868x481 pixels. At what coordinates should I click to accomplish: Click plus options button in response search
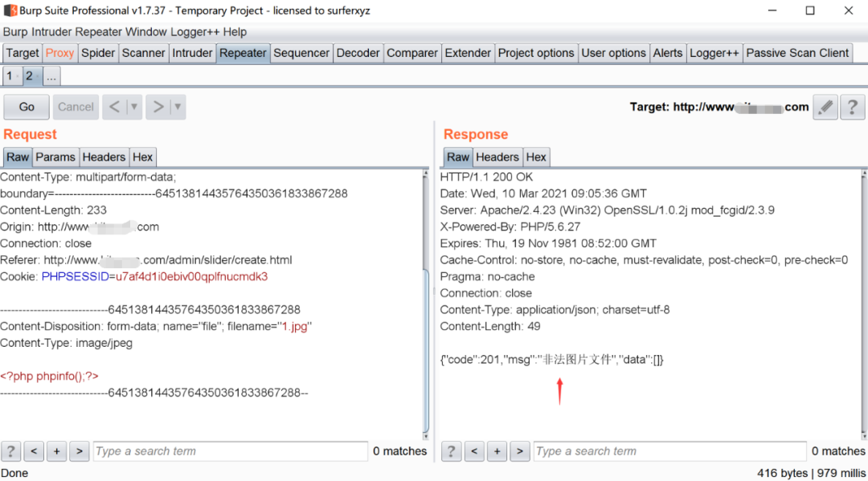[x=497, y=451]
